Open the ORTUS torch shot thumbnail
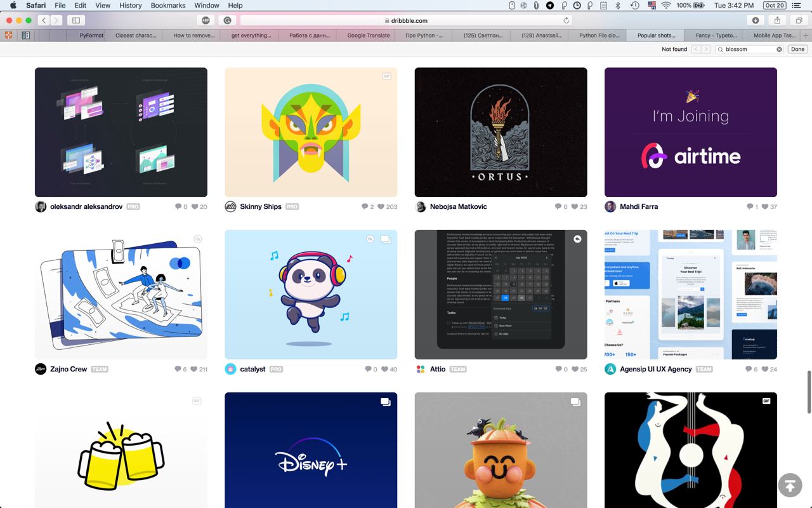 pos(501,132)
